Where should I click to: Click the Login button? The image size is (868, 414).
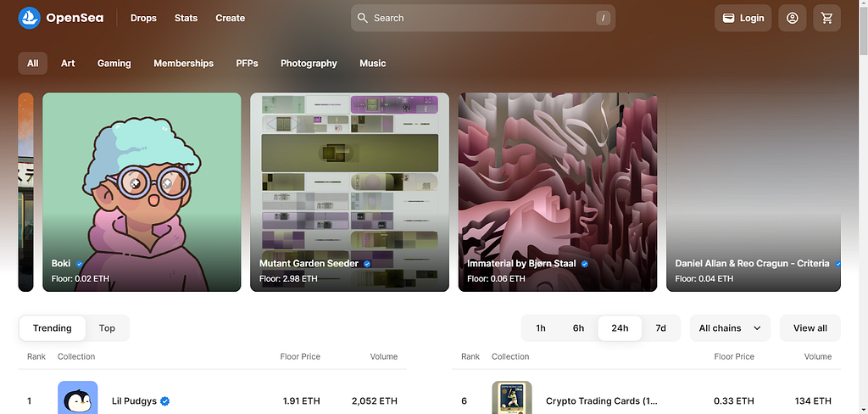[x=743, y=19]
